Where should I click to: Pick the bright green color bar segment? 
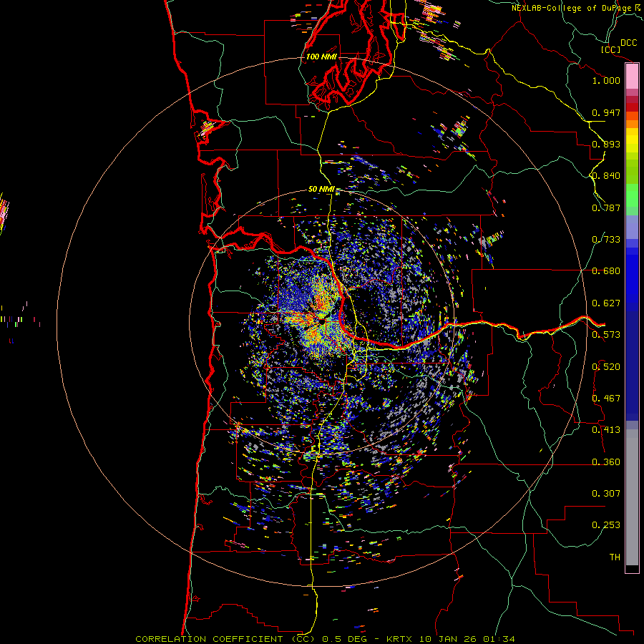pos(632,195)
